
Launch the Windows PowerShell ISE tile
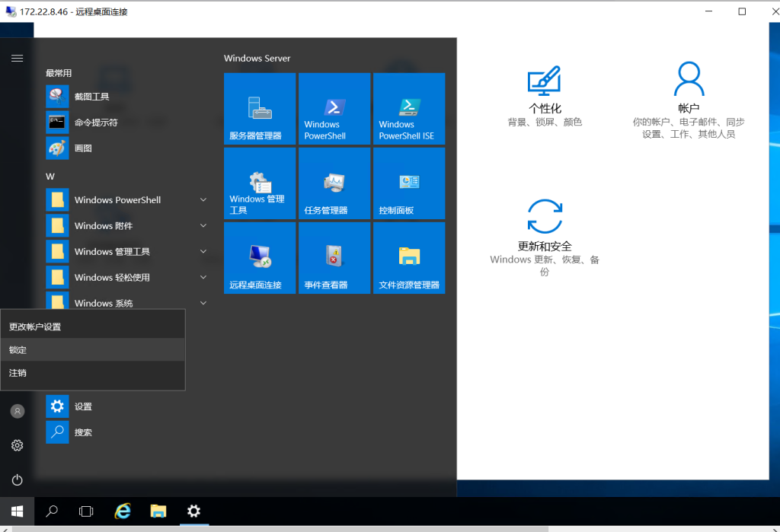click(409, 109)
